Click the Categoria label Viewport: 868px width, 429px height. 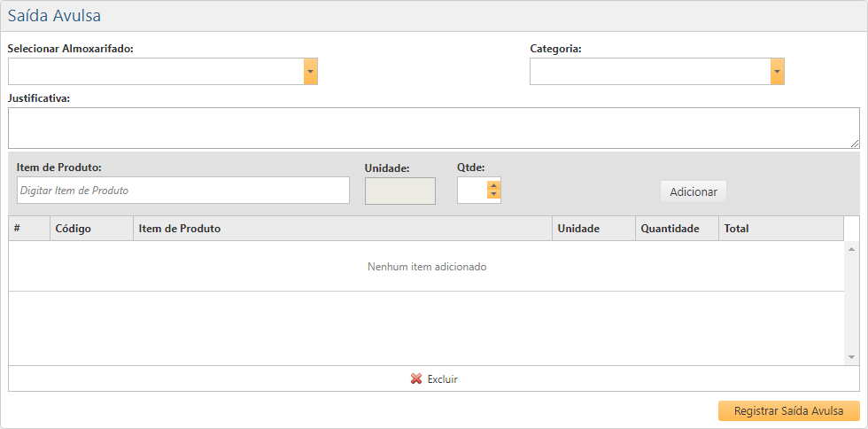(x=556, y=48)
